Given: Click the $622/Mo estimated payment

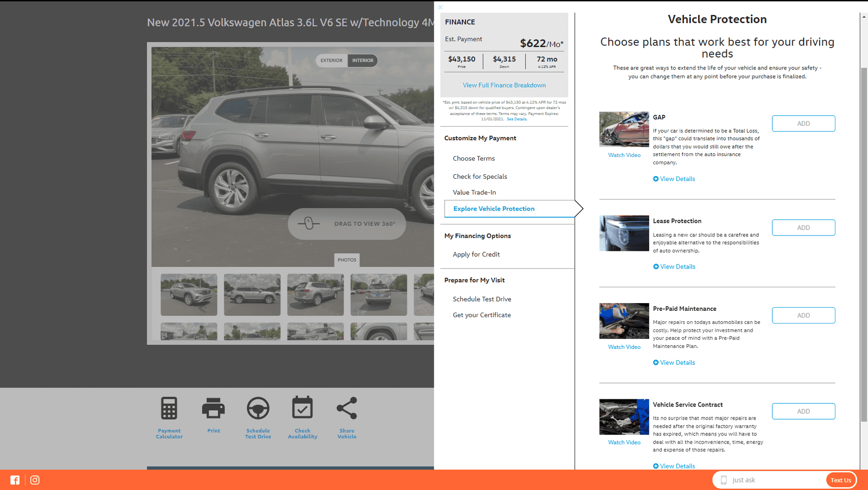Looking at the screenshot, I should [x=542, y=44].
